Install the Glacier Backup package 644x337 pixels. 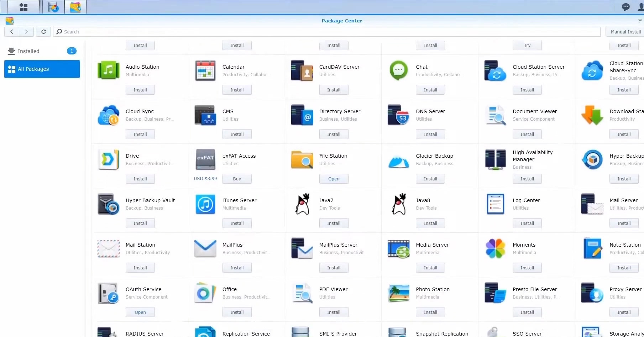430,179
